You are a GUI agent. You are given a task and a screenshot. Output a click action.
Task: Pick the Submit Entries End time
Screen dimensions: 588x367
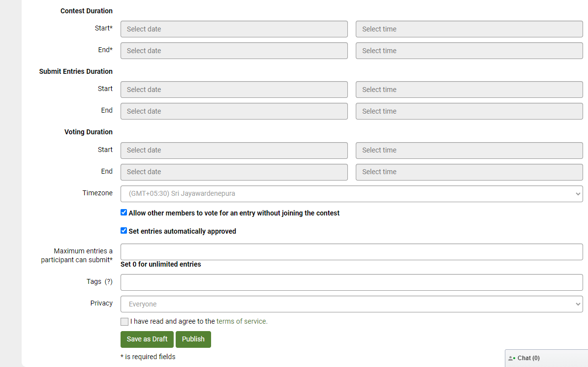[469, 111]
